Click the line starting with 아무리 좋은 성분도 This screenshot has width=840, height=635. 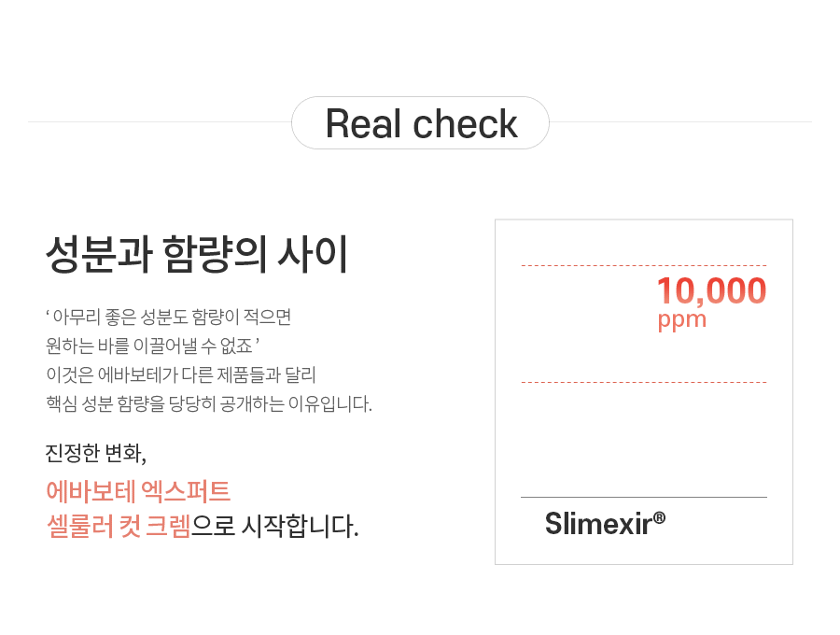(x=168, y=317)
